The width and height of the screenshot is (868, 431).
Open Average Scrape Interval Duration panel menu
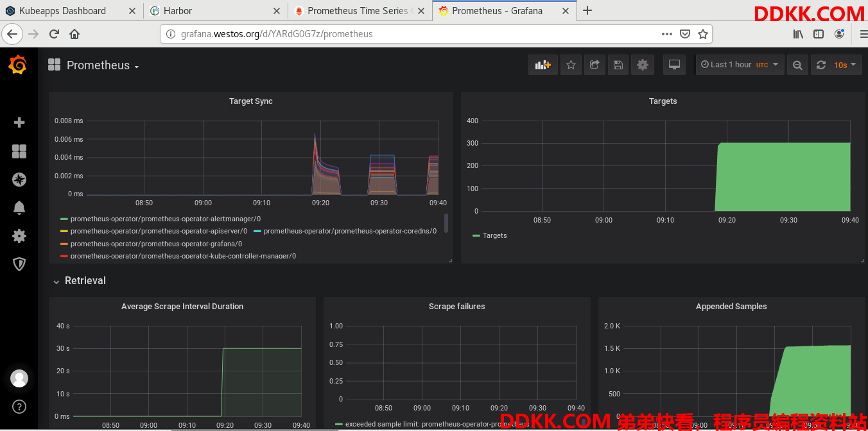182,307
